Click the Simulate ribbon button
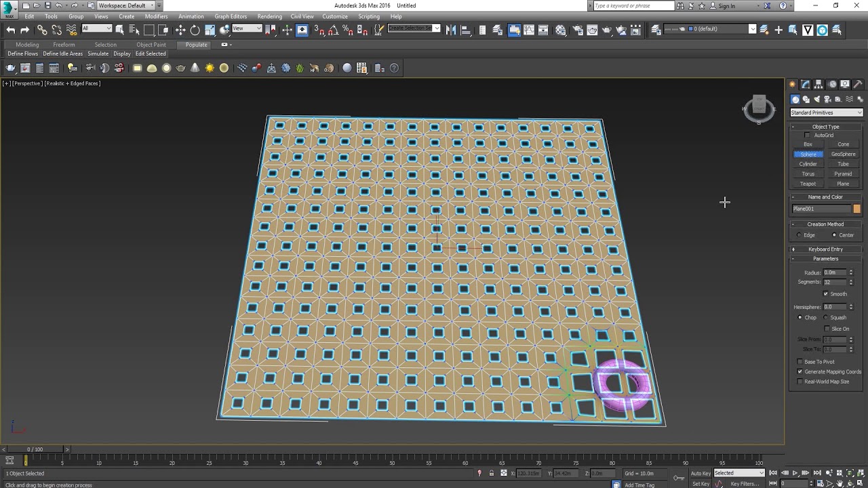The width and height of the screenshot is (868, 488). tap(98, 54)
